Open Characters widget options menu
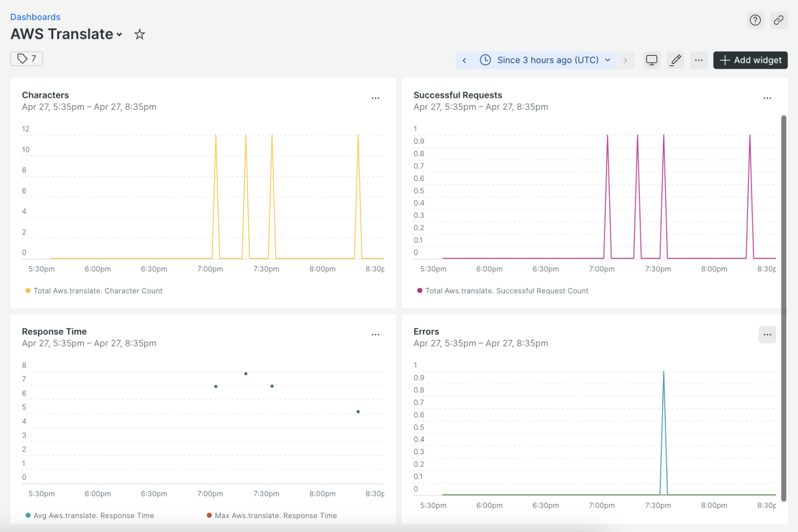Viewport: 798px width, 532px height. [376, 98]
